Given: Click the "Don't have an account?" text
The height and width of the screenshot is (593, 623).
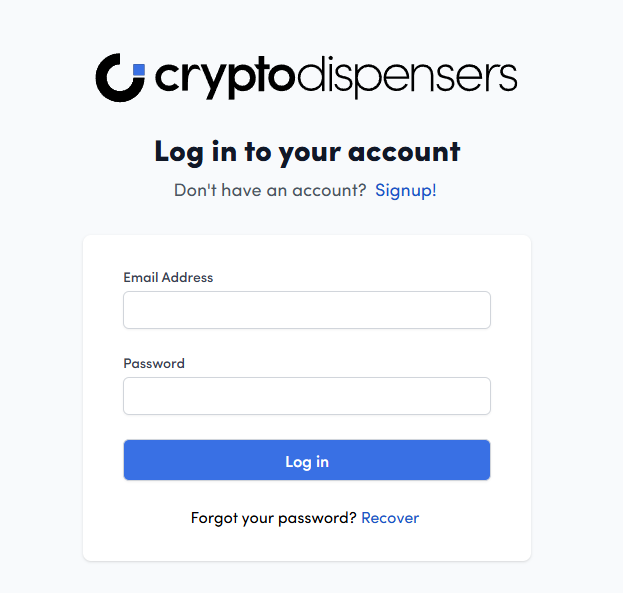Looking at the screenshot, I should (270, 190).
